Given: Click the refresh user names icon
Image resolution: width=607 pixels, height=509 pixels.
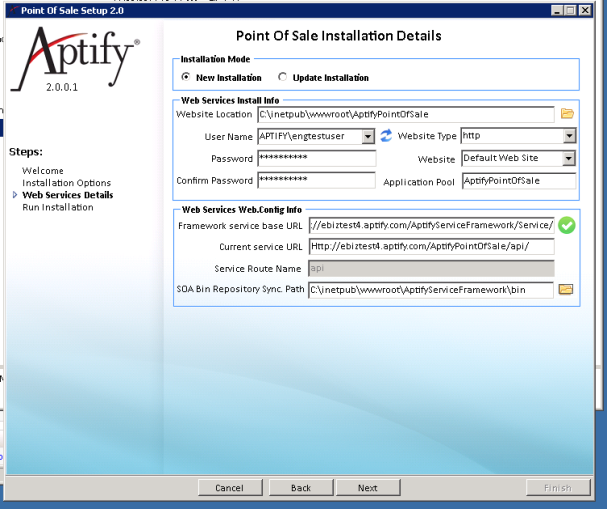Looking at the screenshot, I should click(x=386, y=136).
